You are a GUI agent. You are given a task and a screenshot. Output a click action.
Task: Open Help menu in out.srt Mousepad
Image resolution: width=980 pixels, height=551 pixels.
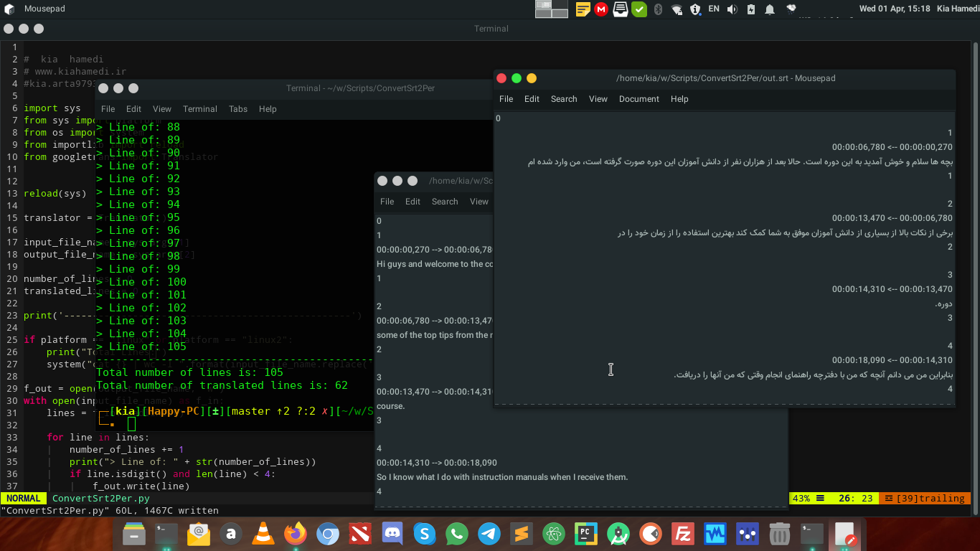(679, 99)
